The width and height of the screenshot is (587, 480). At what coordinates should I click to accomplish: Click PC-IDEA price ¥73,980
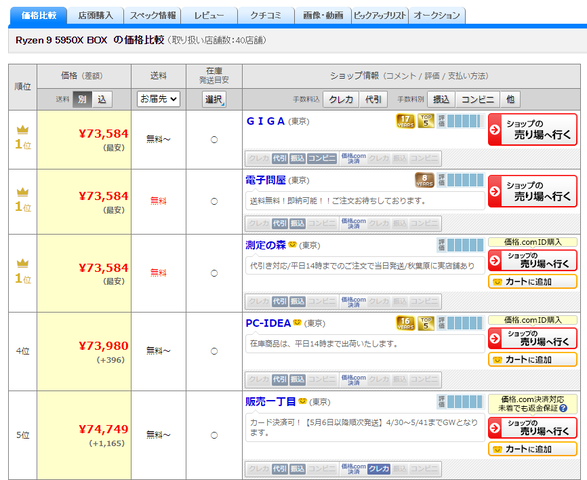[104, 346]
